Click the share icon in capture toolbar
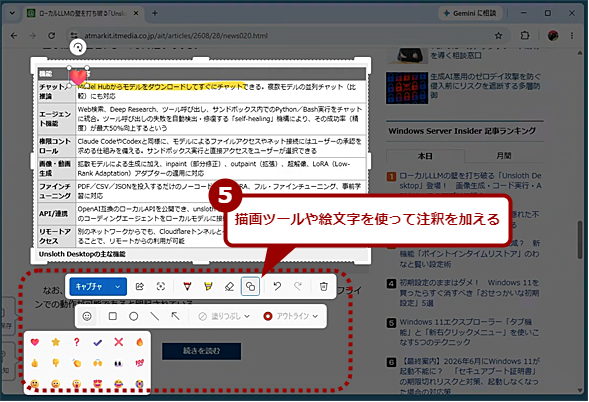Image resolution: width=589 pixels, height=402 pixels. [140, 287]
